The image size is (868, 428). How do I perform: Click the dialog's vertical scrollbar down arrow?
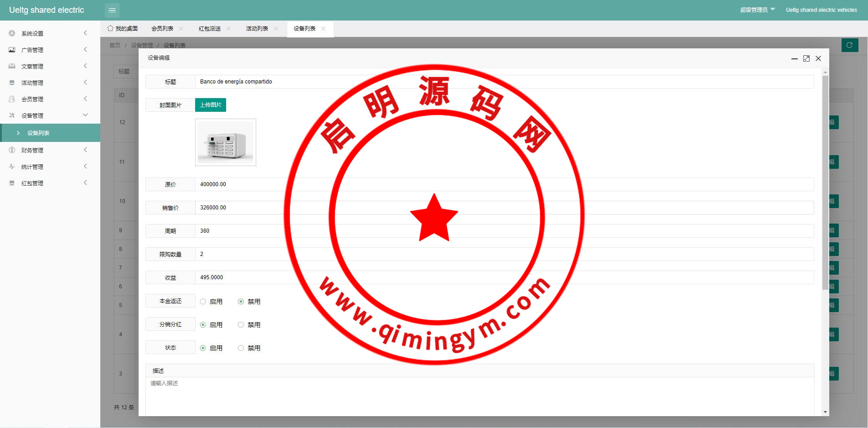pos(825,412)
